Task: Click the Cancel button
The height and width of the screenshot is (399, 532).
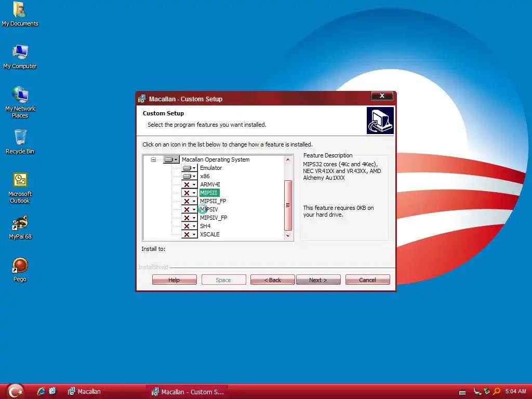Action: pos(367,280)
